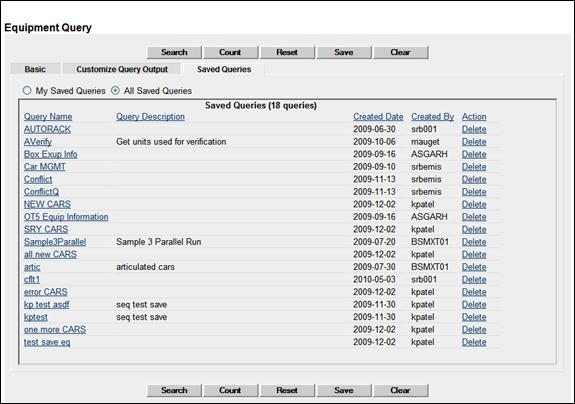Open the Customize Query Output tab

pos(122,69)
